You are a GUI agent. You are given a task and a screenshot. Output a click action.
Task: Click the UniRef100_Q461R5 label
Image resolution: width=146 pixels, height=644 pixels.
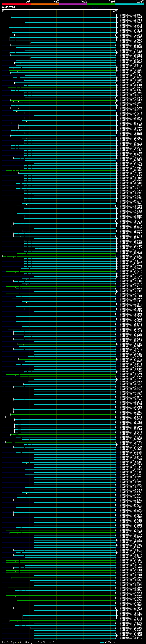point(131,633)
